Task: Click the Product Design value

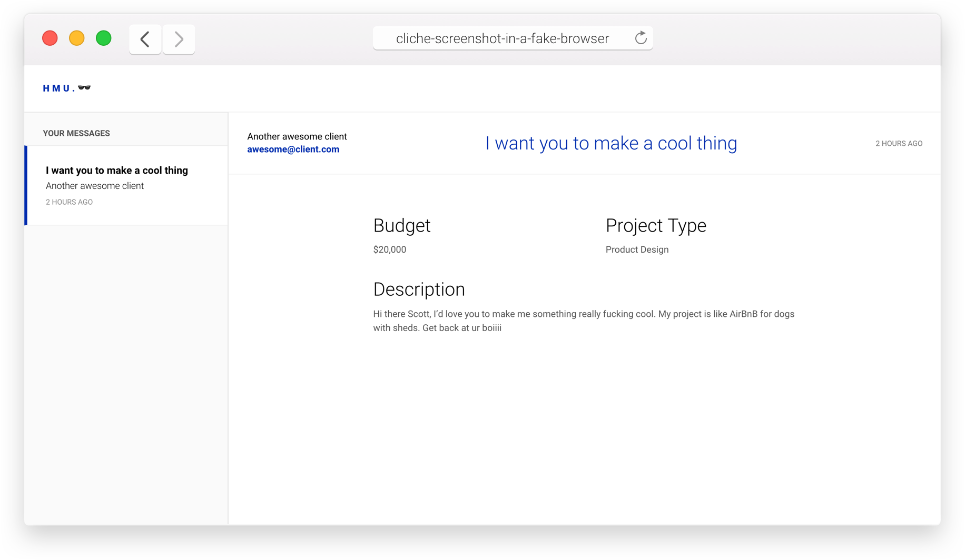Action: (637, 249)
